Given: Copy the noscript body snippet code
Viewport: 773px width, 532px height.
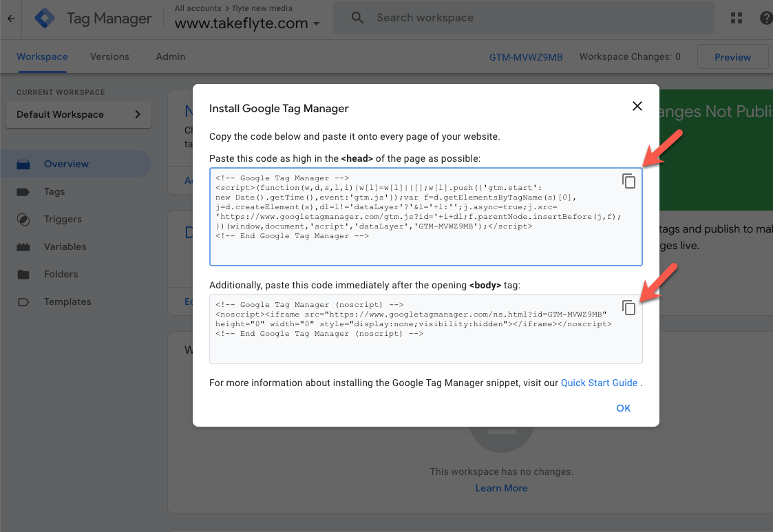Looking at the screenshot, I should point(628,308).
